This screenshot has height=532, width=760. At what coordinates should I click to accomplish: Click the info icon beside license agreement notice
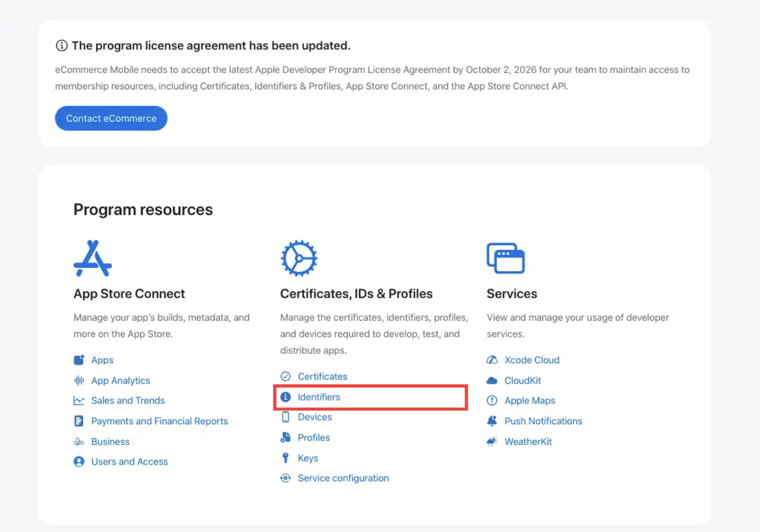62,46
